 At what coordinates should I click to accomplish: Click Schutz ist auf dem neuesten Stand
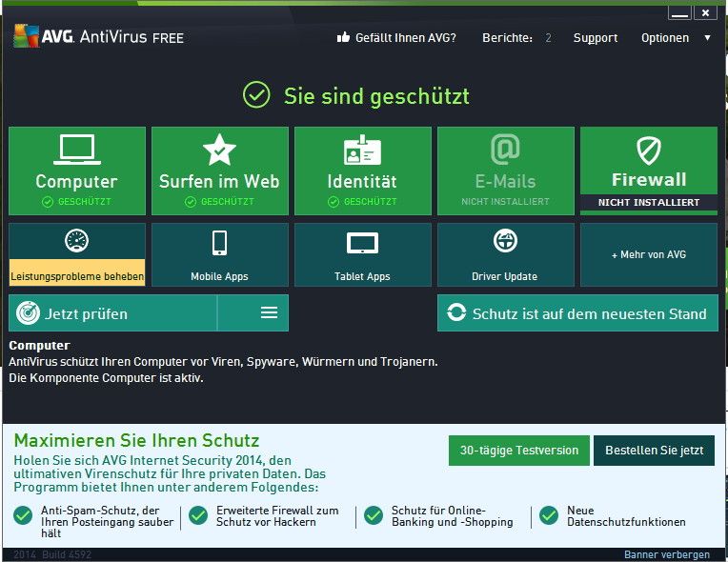click(577, 312)
